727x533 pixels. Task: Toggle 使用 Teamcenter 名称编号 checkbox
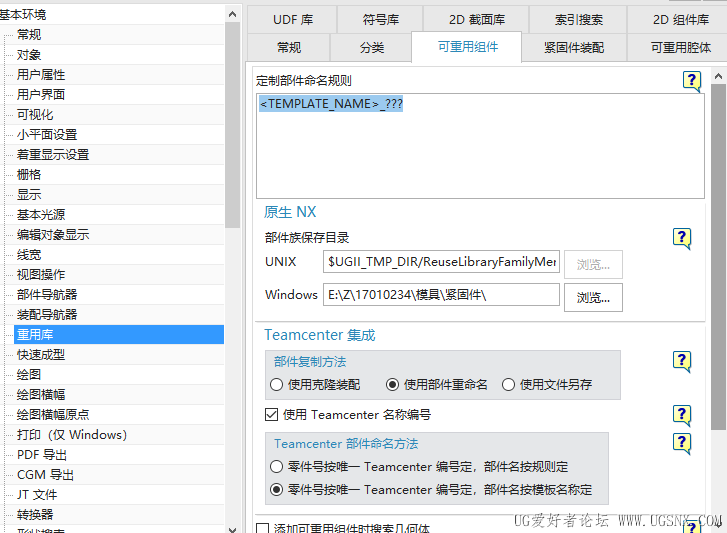pyautogui.click(x=271, y=414)
